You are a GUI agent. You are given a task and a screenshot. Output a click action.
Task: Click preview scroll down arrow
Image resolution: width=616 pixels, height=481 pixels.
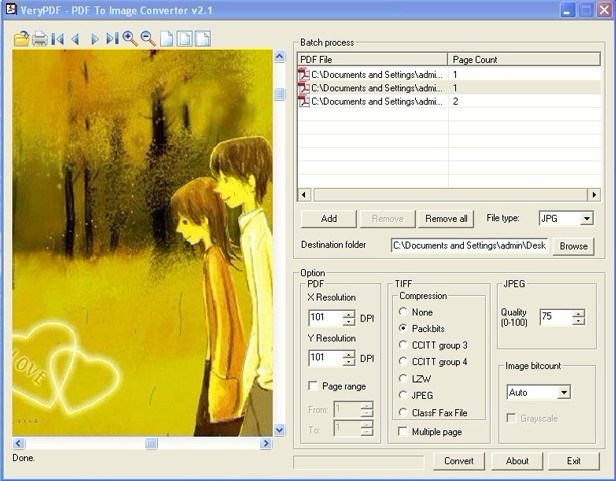279,430
